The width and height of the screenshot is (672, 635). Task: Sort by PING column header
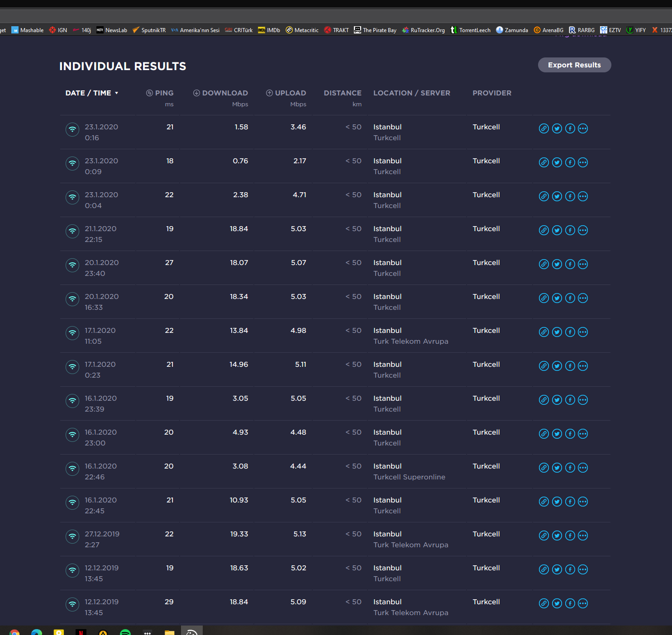tap(160, 93)
